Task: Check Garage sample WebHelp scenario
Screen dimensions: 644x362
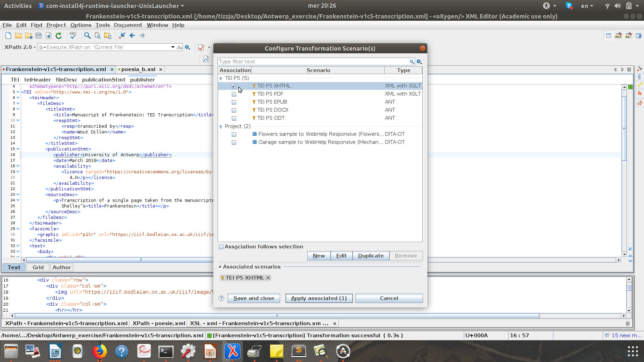Action: [234, 142]
